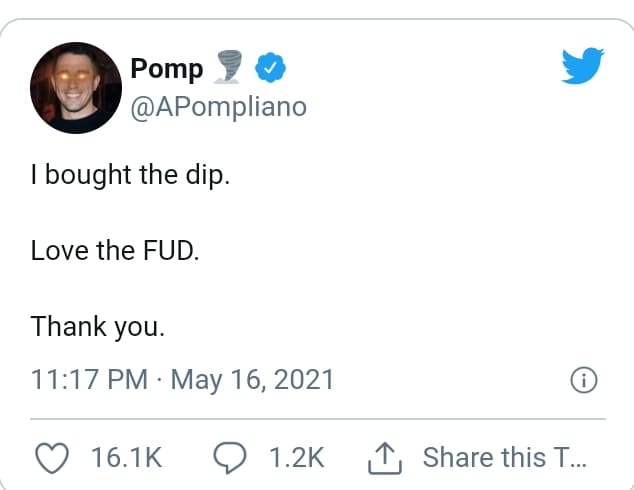Click the "Love the FUD." line
Viewport: 634px width, 490px height.
tap(115, 251)
